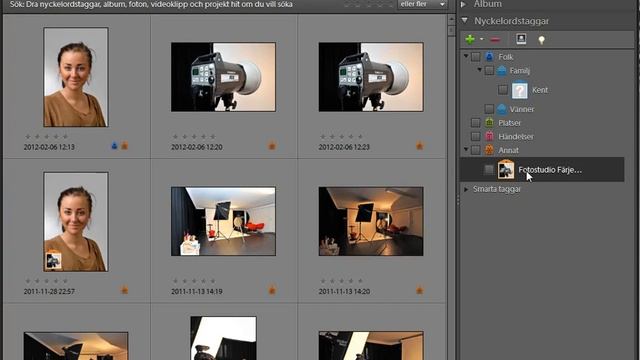Tick the Annat checkbox
640x360 pixels.
(476, 150)
